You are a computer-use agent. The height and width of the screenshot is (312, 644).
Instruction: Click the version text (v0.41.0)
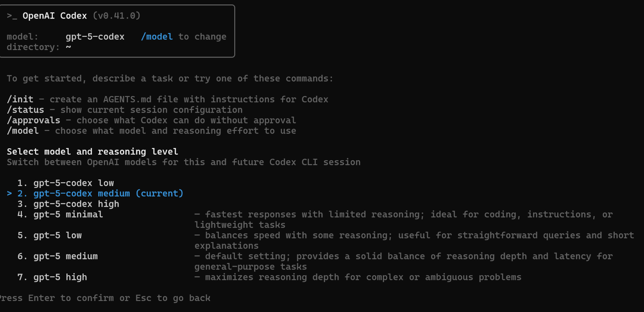click(116, 16)
